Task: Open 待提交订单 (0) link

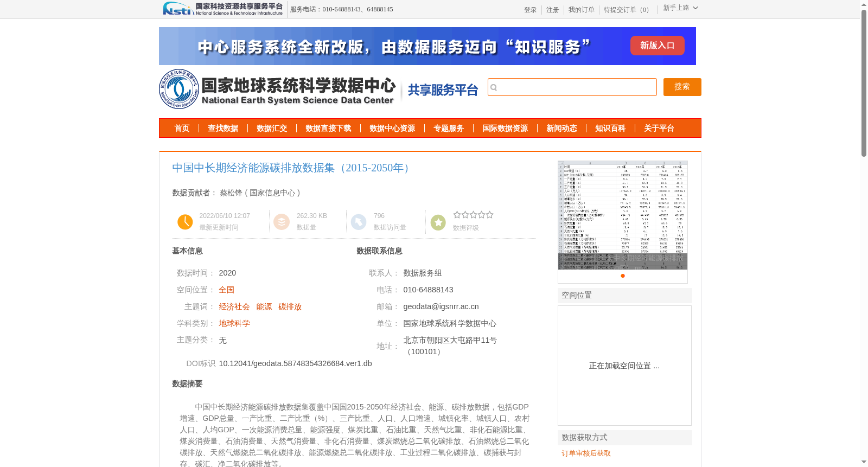Action: 628,10
